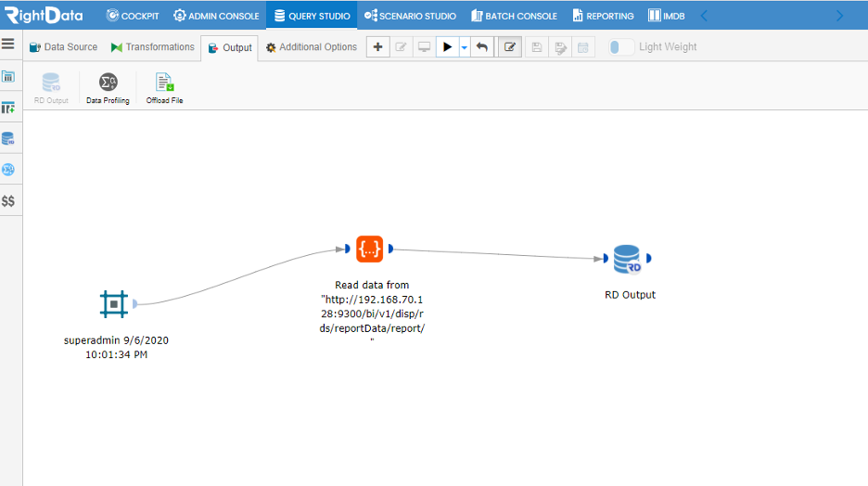Go to Batch Console
Image resolution: width=868 pixels, height=486 pixels.
(515, 16)
